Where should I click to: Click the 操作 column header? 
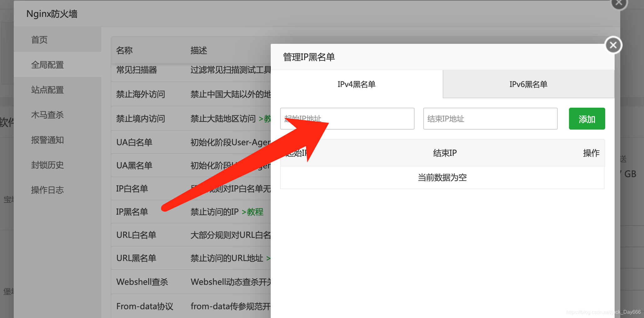(x=591, y=153)
